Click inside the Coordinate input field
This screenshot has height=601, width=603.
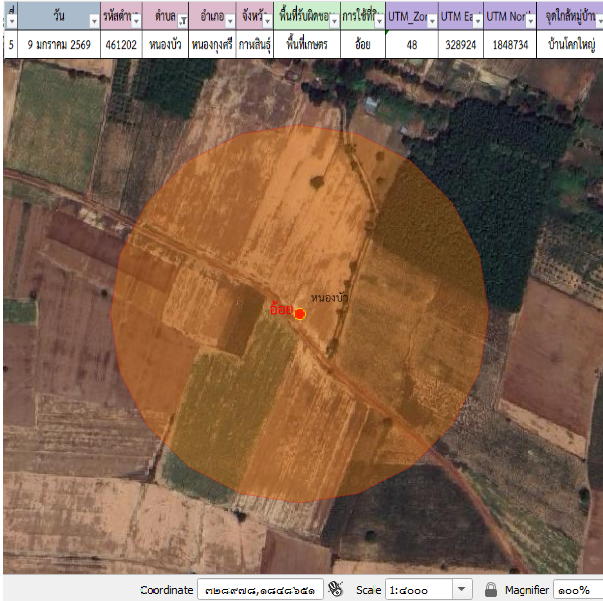(x=259, y=590)
